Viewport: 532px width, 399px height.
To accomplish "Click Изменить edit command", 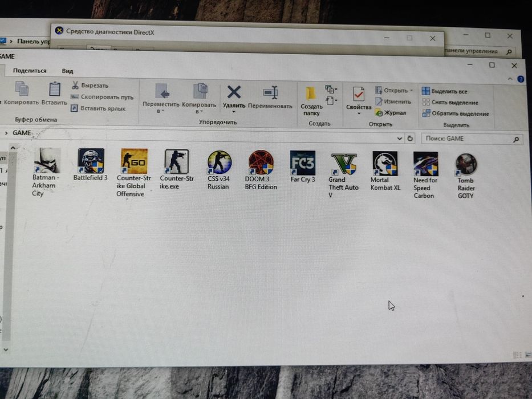I will tap(393, 101).
